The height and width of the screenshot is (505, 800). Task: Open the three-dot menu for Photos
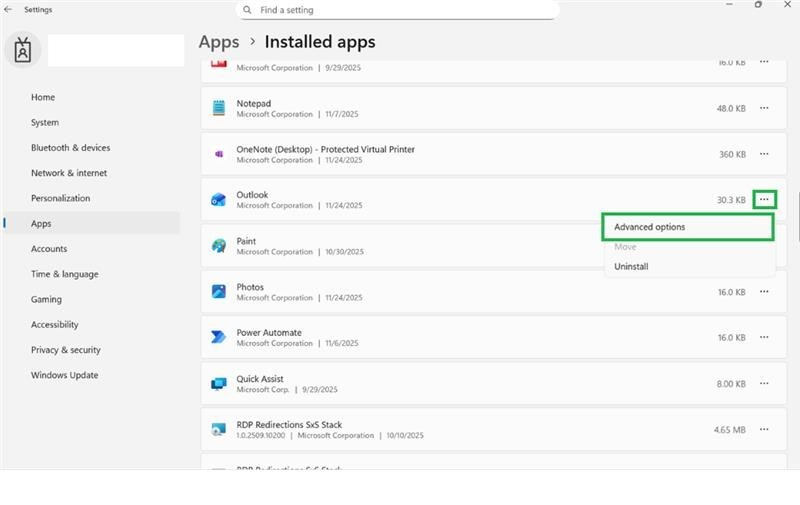764,292
